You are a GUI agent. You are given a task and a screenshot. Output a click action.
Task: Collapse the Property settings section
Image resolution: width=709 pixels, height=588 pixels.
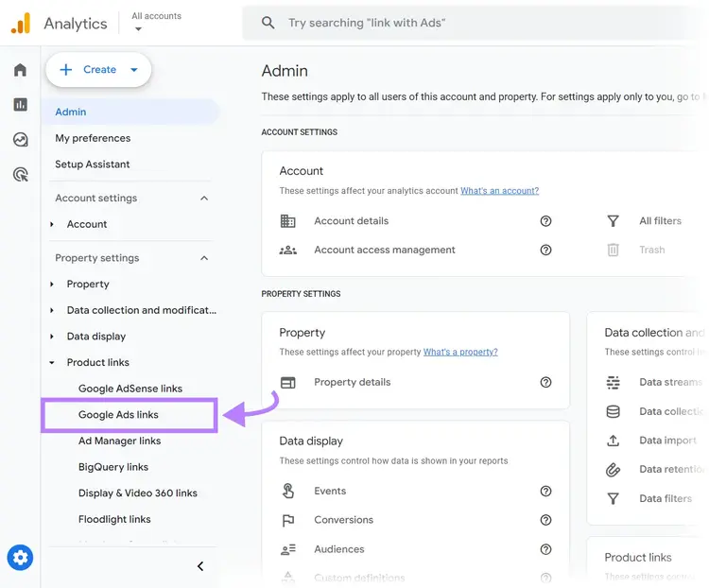coord(204,258)
